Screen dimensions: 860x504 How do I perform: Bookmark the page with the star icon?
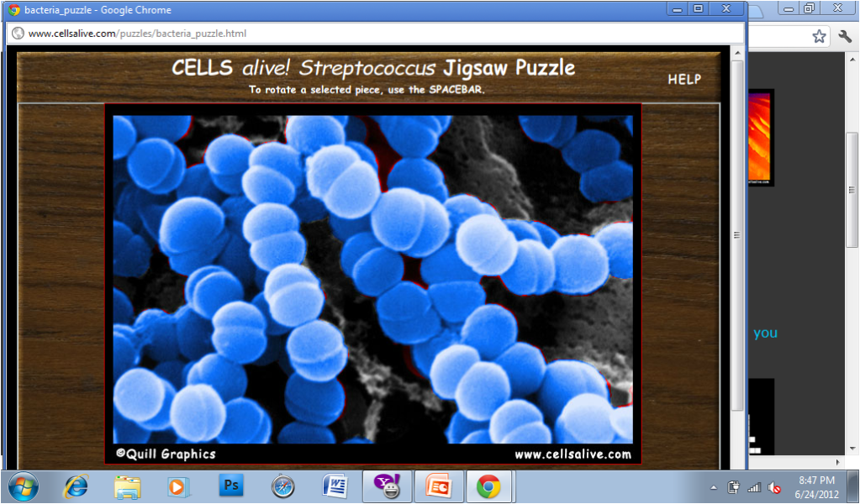click(x=819, y=36)
